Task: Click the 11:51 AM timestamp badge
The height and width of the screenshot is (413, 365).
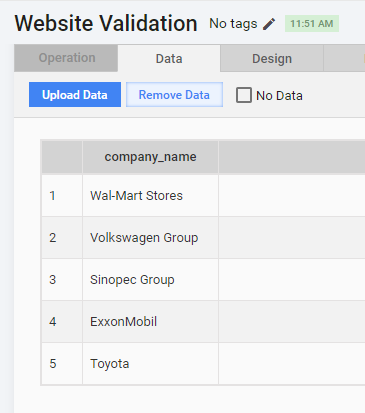Action: click(312, 24)
